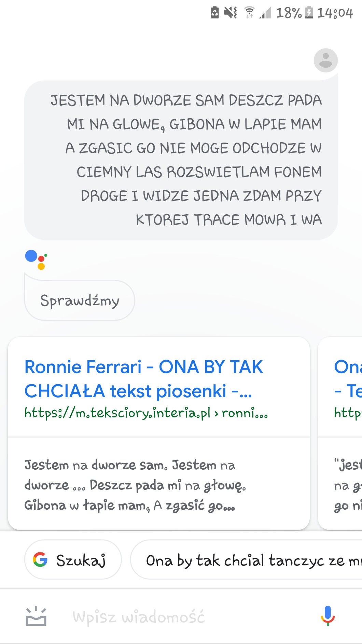Tap the battery icon in status bar
Viewport: 362px width, 644px height.
[309, 13]
